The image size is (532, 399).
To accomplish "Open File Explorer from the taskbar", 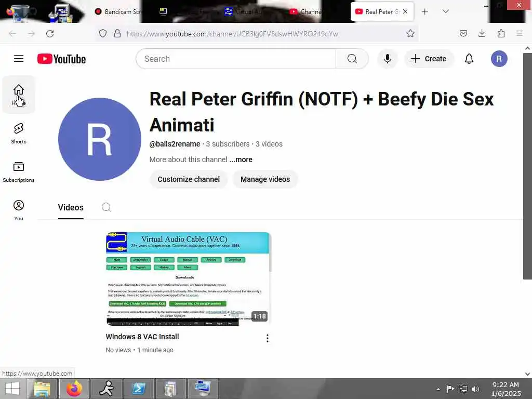I will [42, 389].
